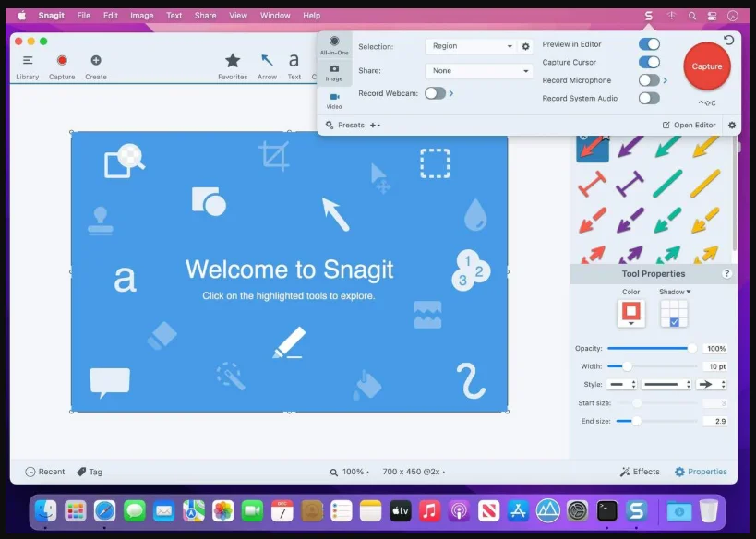756x539 pixels.
Task: Switch to Image capture tab
Action: (334, 73)
